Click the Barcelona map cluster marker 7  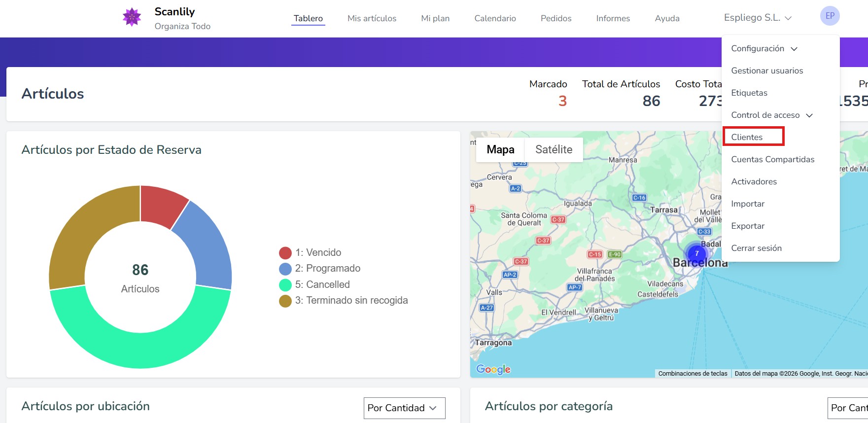[x=696, y=253]
